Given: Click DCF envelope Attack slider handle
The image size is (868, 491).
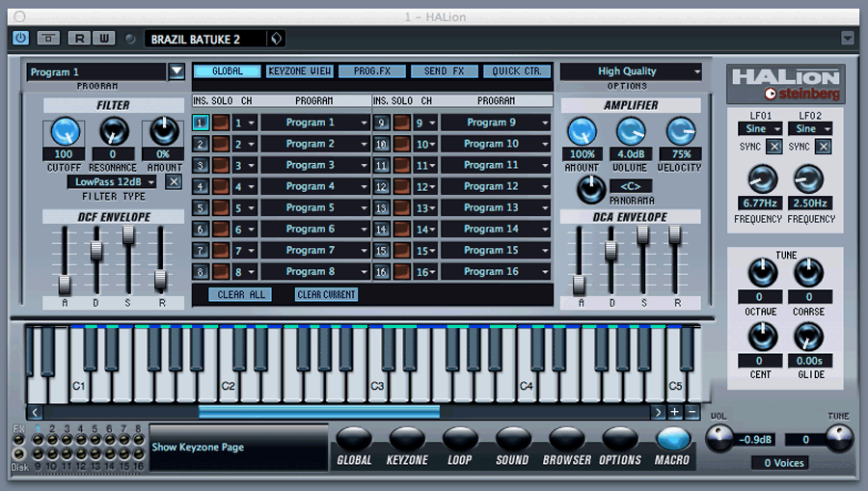Looking at the screenshot, I should [x=65, y=284].
